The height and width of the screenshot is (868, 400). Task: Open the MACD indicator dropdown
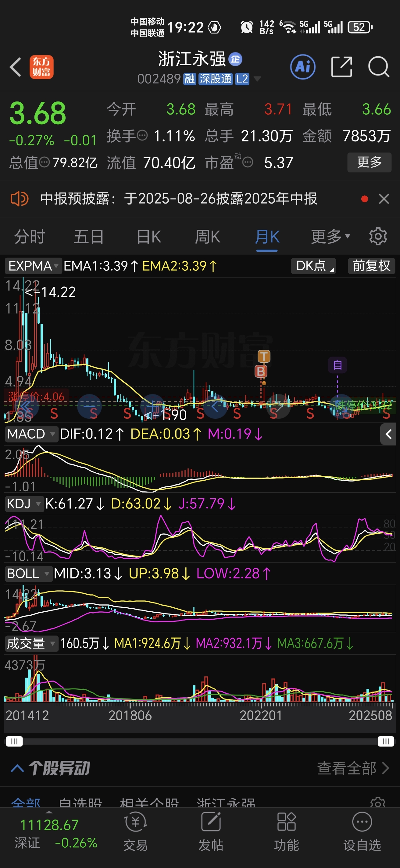(31, 434)
